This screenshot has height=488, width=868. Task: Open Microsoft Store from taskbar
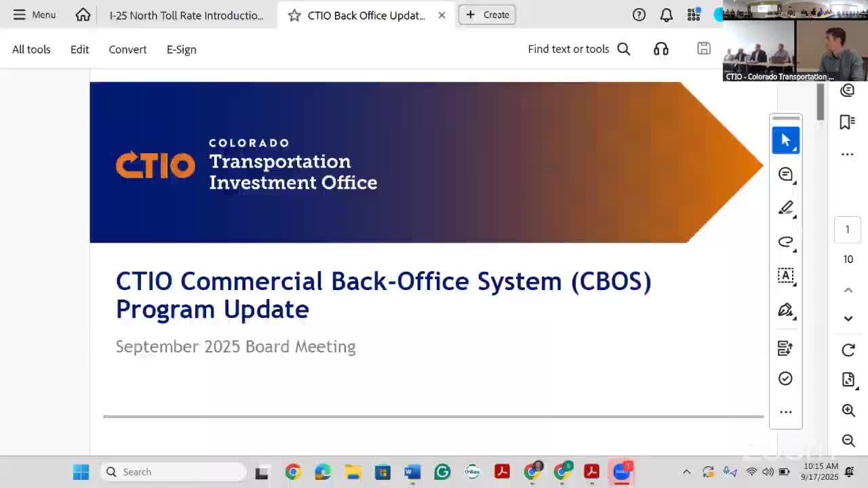point(382,472)
